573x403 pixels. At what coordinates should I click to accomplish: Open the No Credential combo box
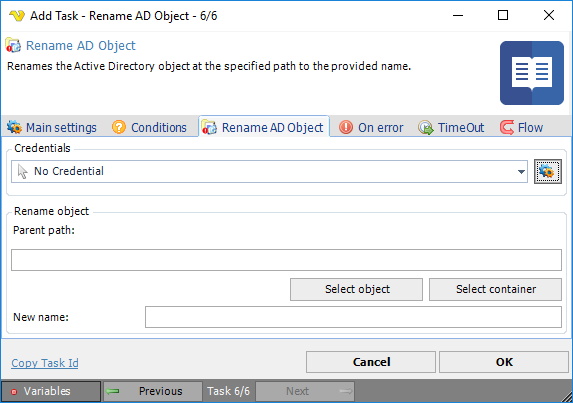click(x=269, y=171)
